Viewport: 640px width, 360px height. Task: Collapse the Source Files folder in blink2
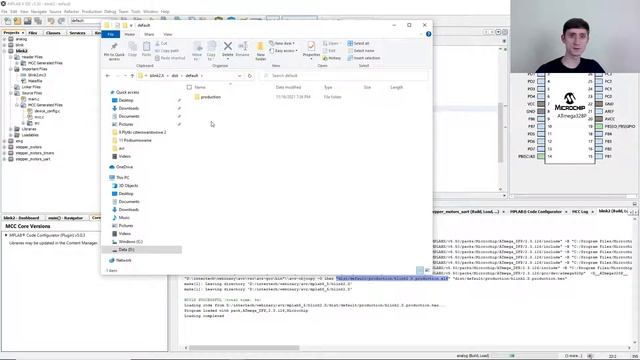click(x=11, y=93)
